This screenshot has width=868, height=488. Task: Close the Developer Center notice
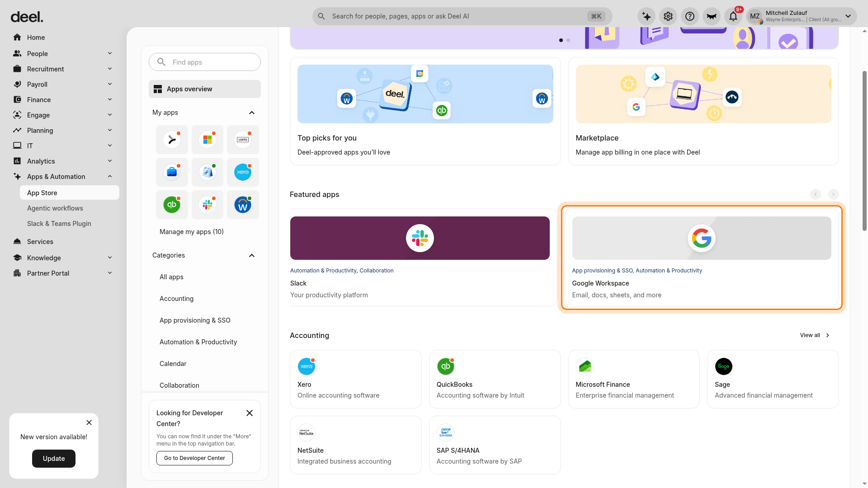coord(250,413)
